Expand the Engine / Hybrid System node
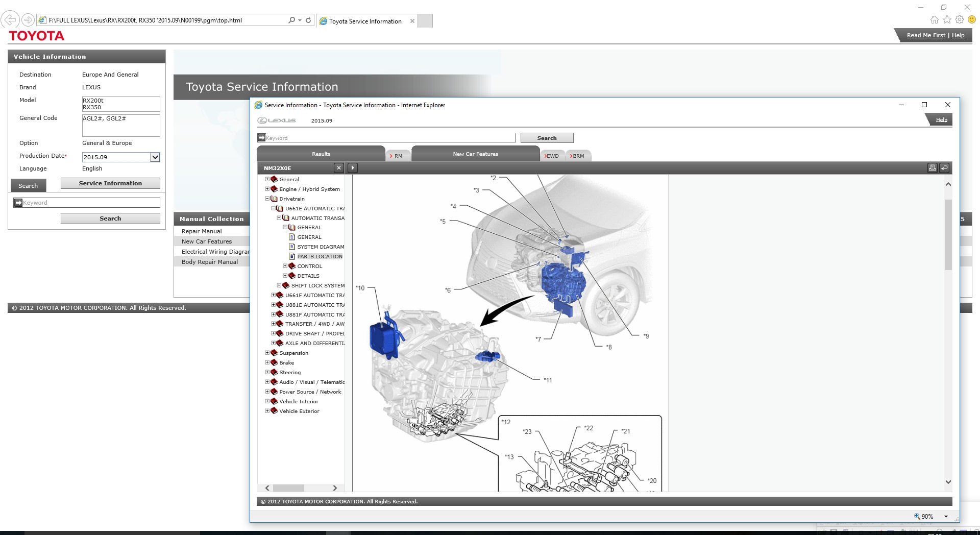The image size is (980, 535). (267, 189)
